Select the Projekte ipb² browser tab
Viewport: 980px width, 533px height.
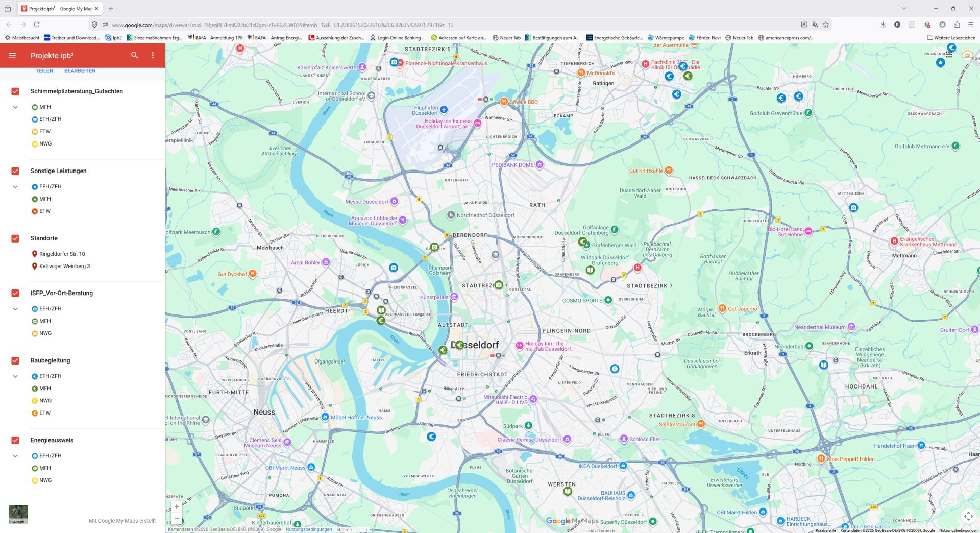(x=60, y=8)
